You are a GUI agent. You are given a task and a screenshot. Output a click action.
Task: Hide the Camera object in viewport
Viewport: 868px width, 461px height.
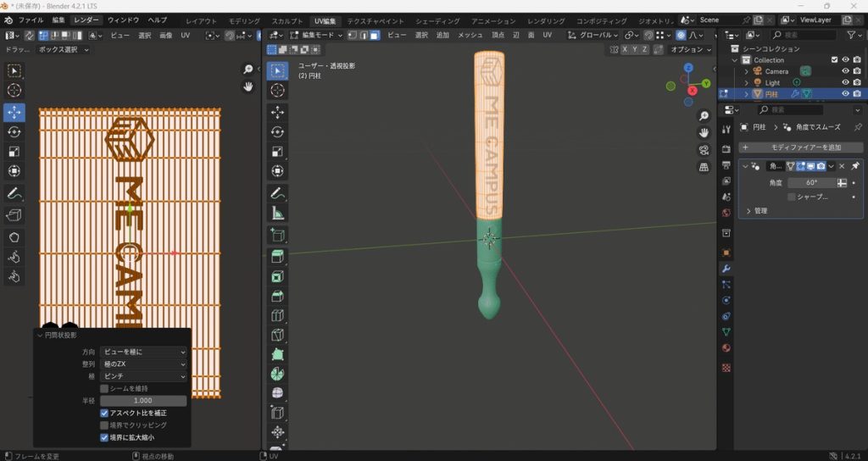(x=845, y=71)
